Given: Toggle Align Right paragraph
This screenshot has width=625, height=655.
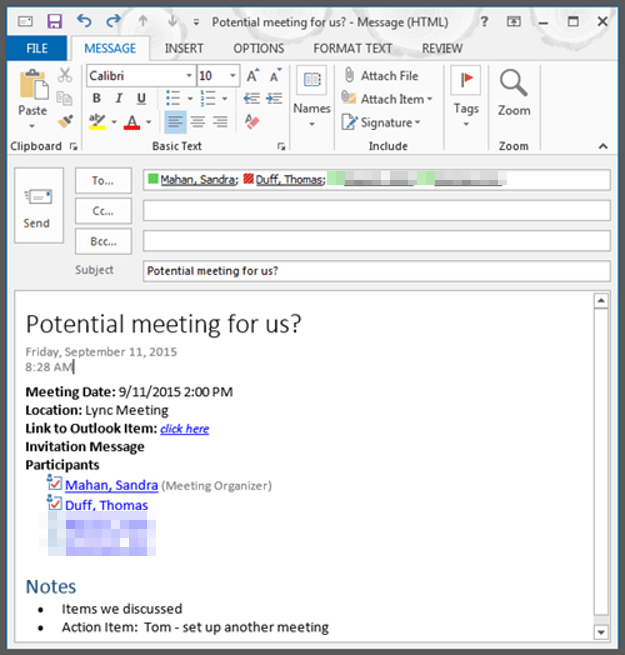Looking at the screenshot, I should point(220,122).
